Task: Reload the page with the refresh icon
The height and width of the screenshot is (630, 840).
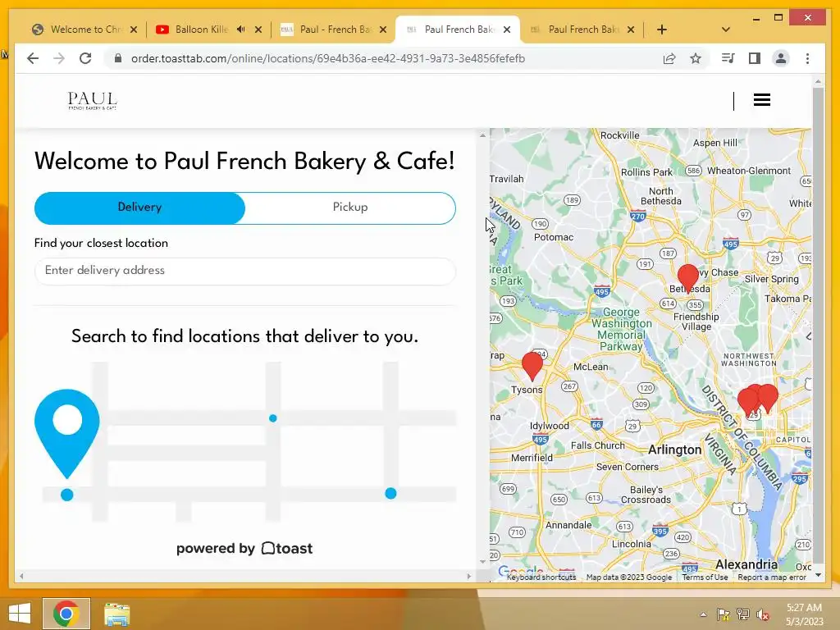Action: [x=85, y=58]
